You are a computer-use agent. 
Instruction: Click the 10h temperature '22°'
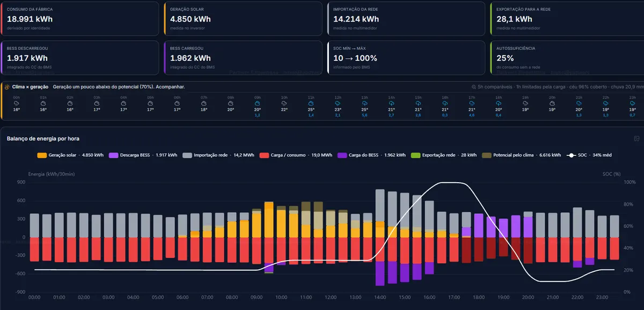tap(284, 110)
